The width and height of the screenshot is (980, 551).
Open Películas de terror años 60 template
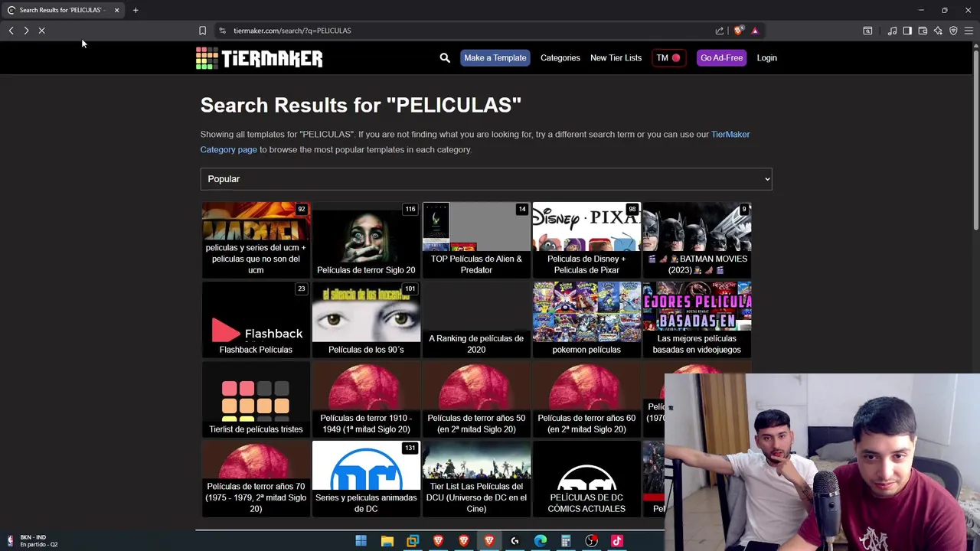click(586, 399)
